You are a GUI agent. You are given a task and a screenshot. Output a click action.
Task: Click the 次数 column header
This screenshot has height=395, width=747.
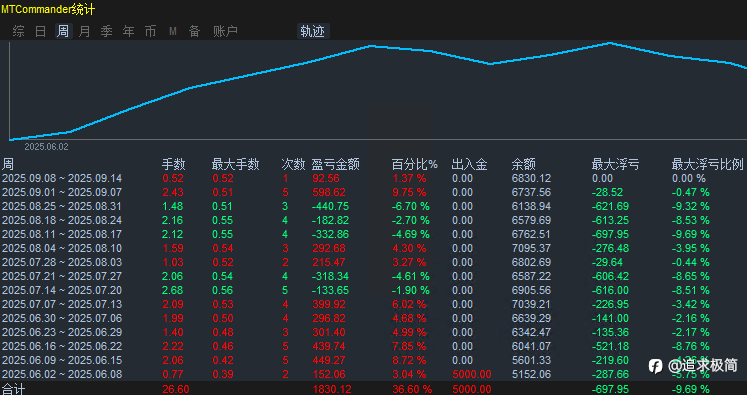click(x=293, y=164)
